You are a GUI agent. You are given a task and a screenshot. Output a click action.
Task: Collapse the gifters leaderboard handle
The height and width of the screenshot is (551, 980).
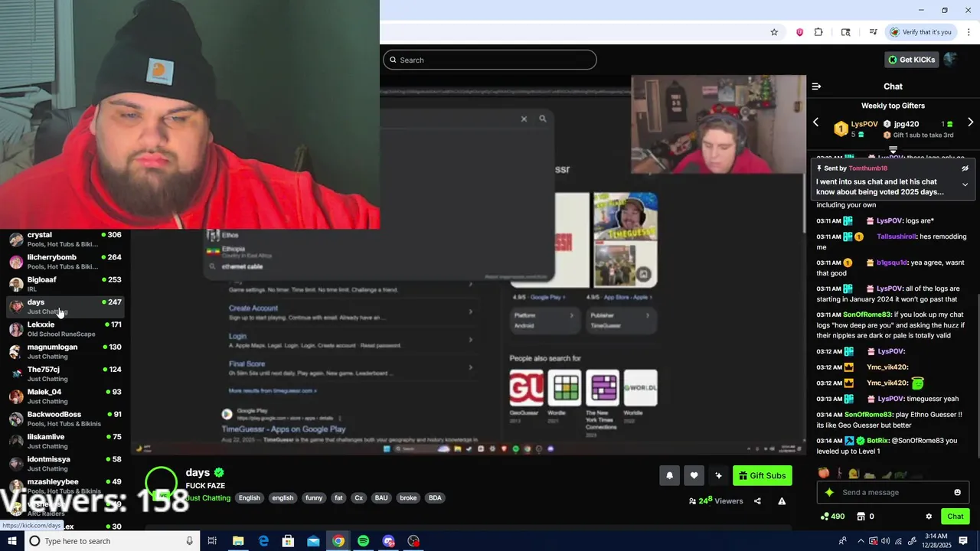pos(893,150)
